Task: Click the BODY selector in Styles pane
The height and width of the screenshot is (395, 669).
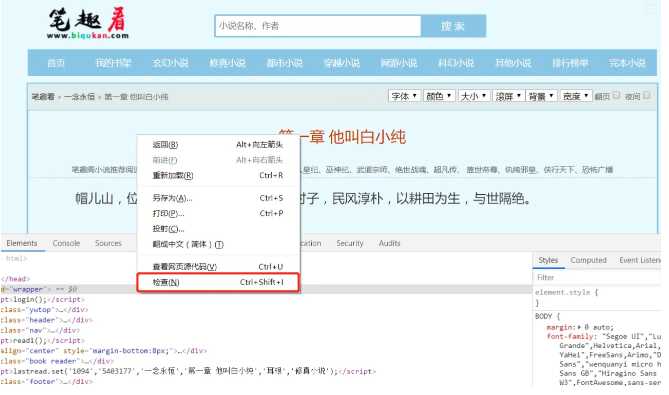Action: click(x=544, y=317)
